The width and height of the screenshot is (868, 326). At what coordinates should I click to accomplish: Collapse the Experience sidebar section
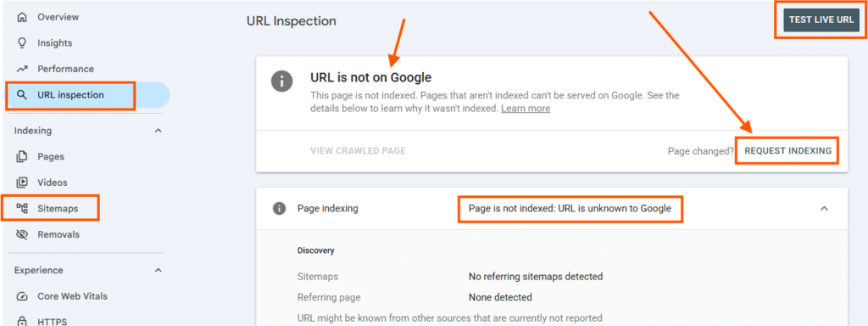tap(158, 271)
